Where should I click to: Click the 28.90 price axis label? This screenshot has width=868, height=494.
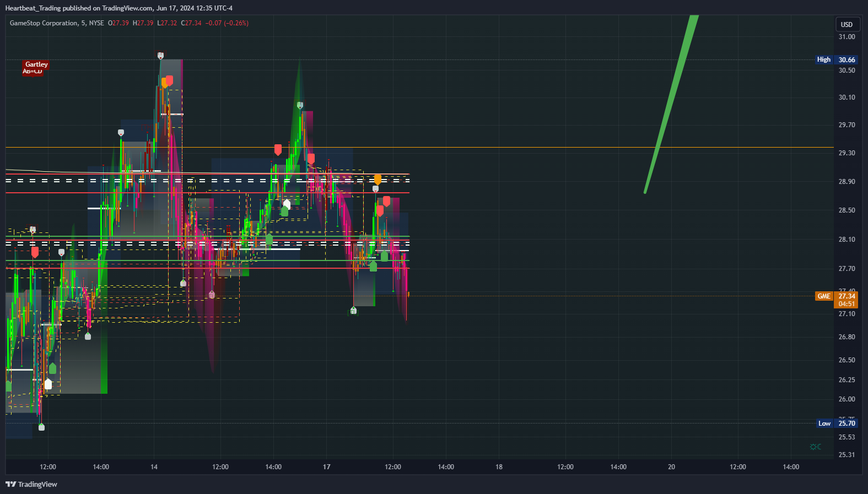[847, 182]
